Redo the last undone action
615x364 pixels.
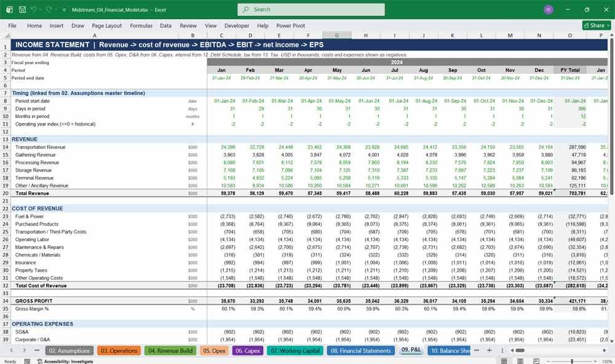[49, 9]
